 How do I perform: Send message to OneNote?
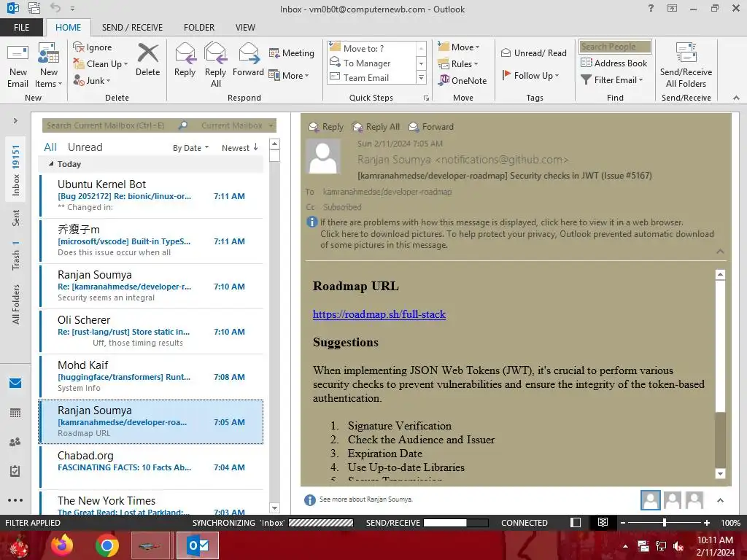(462, 80)
